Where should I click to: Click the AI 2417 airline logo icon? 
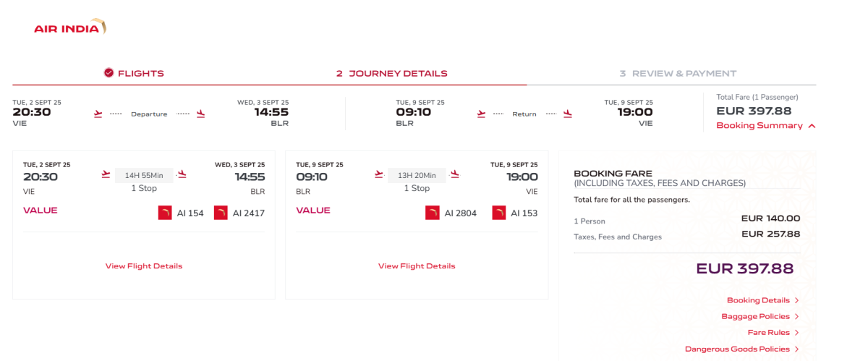(x=221, y=213)
